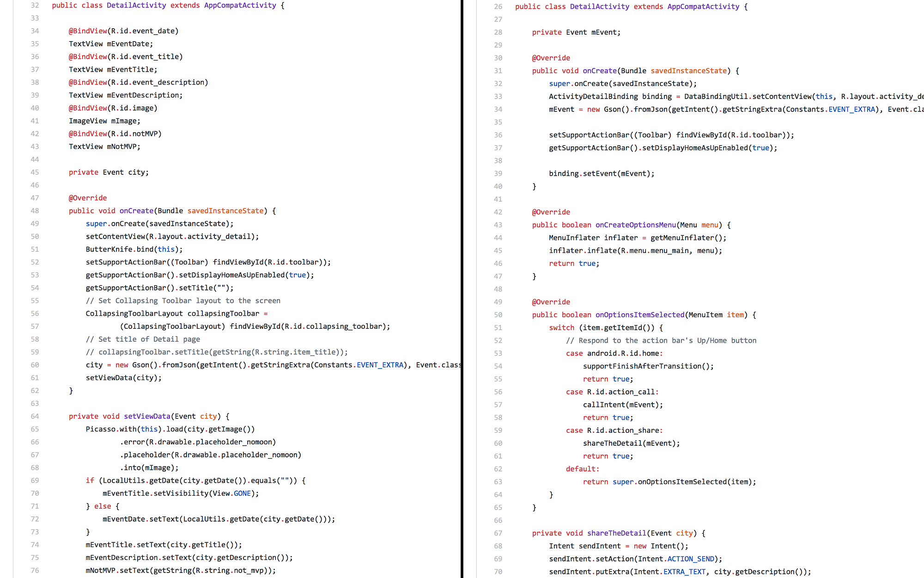Screen dimensions: 924x578
Task: Click 'mEventTitle.setVisibility(View.GONE)' line
Action: click(x=180, y=493)
